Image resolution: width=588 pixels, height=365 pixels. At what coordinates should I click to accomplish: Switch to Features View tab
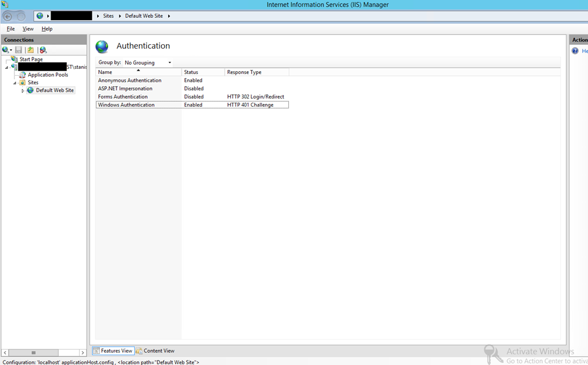[113, 351]
